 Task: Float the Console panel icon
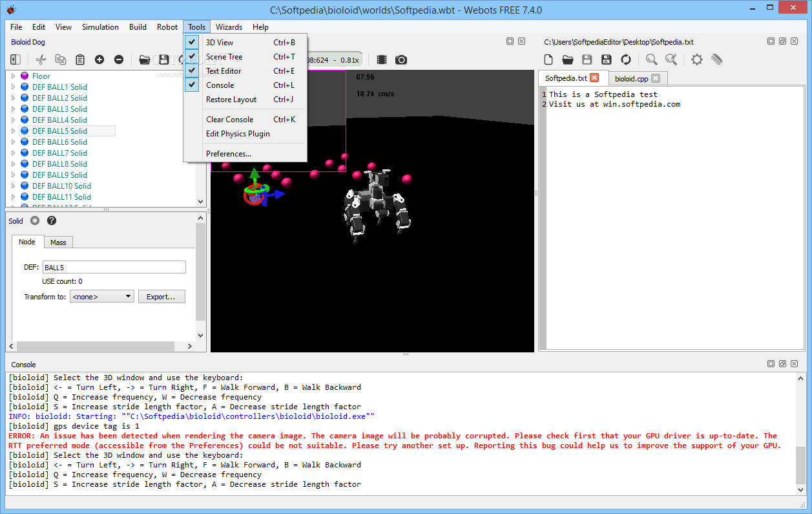pos(782,364)
